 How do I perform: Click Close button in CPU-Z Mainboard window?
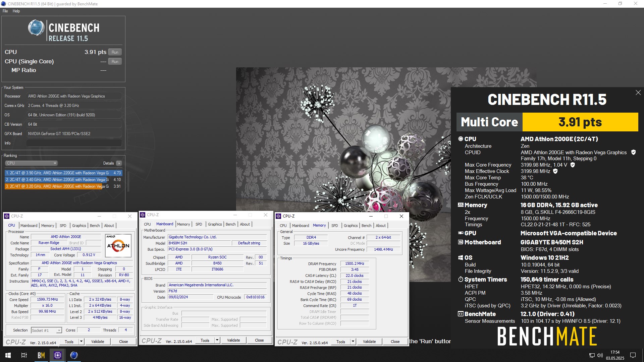click(259, 340)
